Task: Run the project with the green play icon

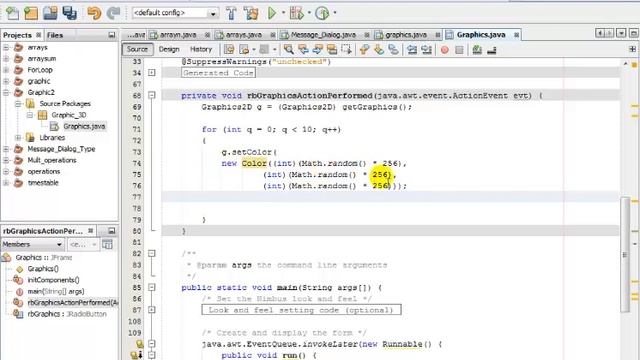Action: pos(272,13)
